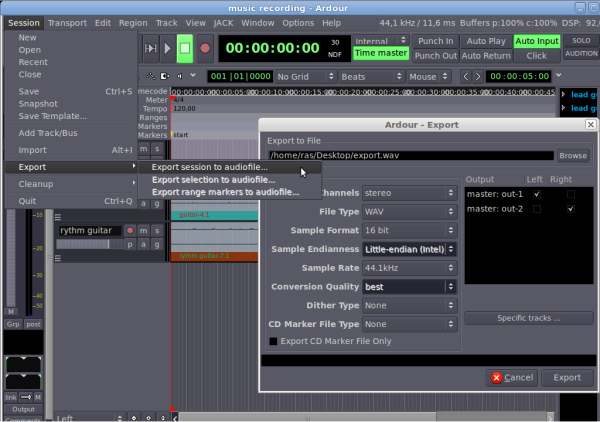Toggle the mixer strip post button

33,324
